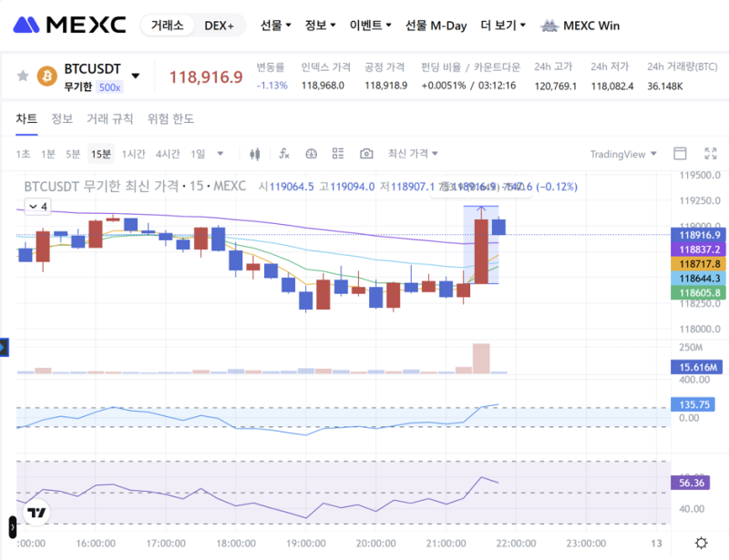Collapse the indicator legend showing 4
Viewport: 729px width, 560px height.
pyautogui.click(x=37, y=207)
